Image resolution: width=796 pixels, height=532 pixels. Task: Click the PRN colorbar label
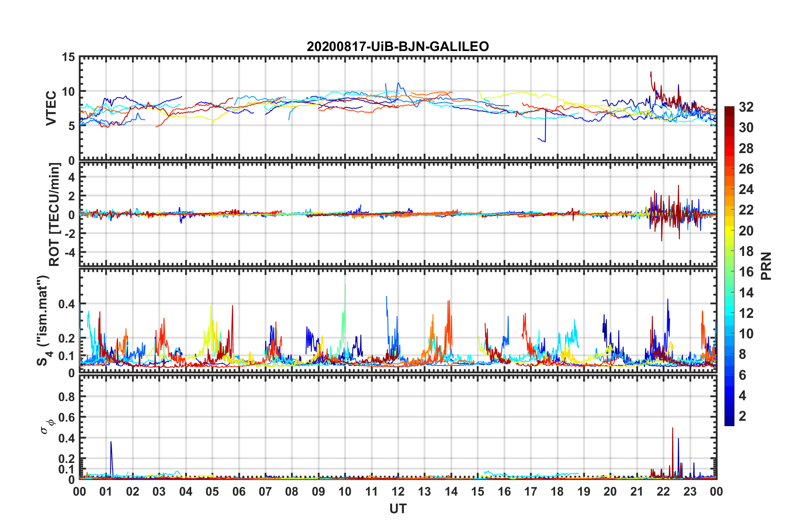tap(766, 266)
